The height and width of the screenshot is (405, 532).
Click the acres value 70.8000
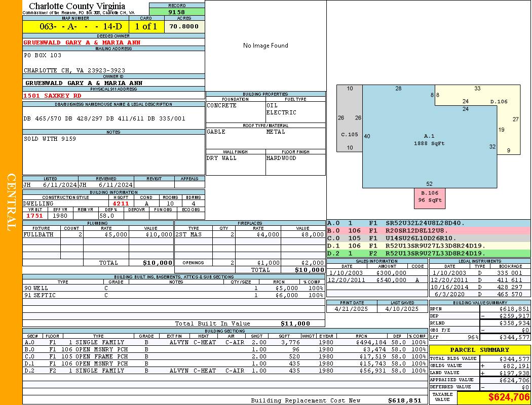(x=184, y=26)
